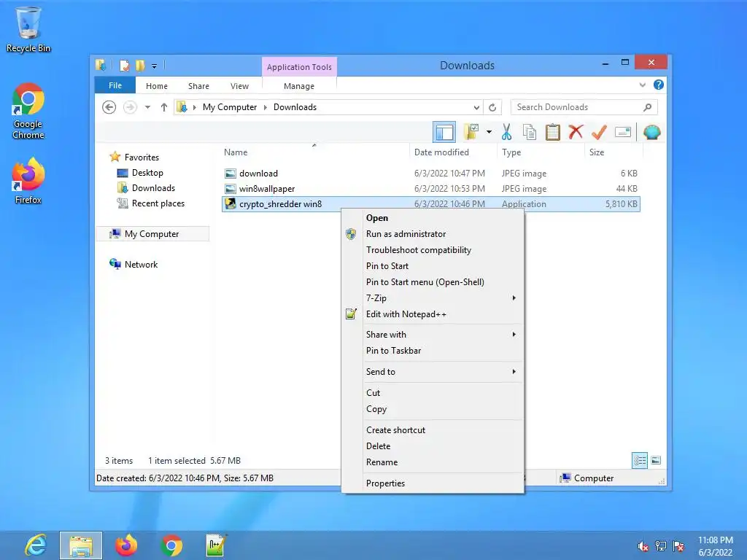
Task: Click the clipboard Paste toolbar icon
Action: (x=553, y=132)
